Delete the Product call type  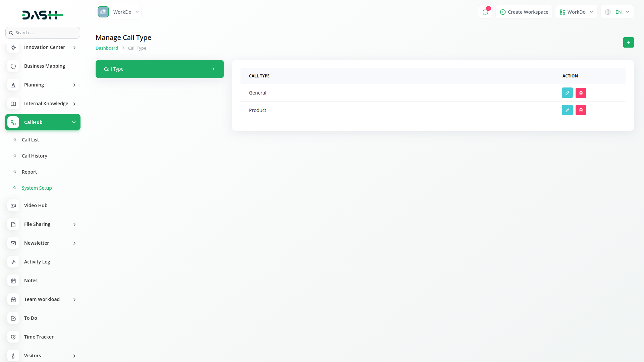point(581,110)
